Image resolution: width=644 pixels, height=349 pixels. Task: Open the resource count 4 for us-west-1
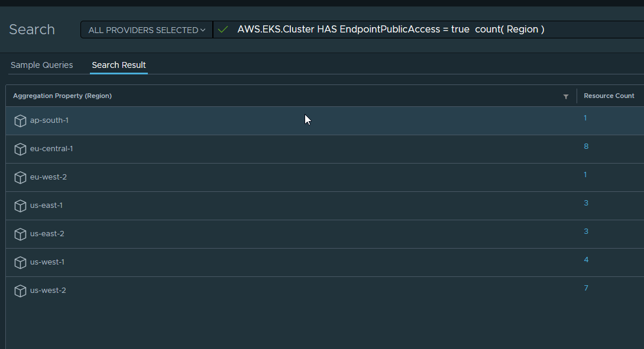point(586,260)
